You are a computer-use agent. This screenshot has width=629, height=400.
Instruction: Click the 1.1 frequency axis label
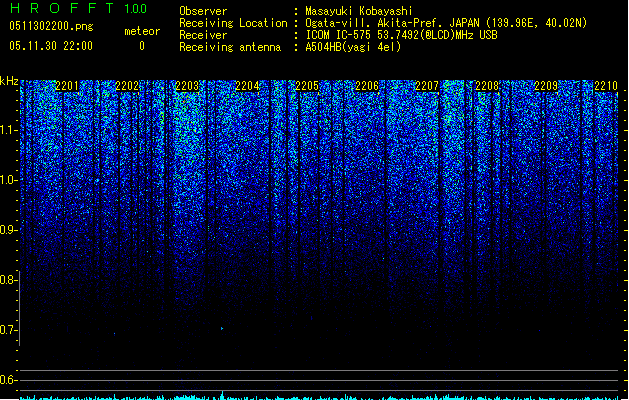[9, 130]
